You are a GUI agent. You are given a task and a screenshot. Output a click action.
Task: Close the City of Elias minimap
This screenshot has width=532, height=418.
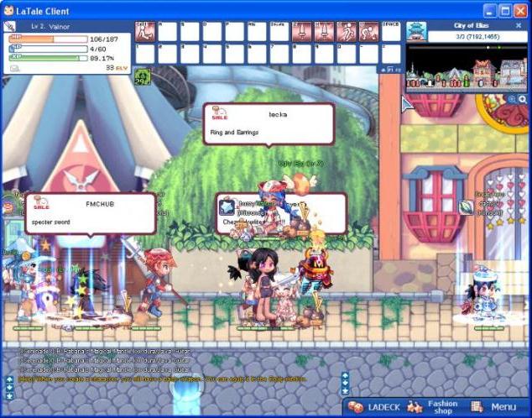pyautogui.click(x=518, y=26)
